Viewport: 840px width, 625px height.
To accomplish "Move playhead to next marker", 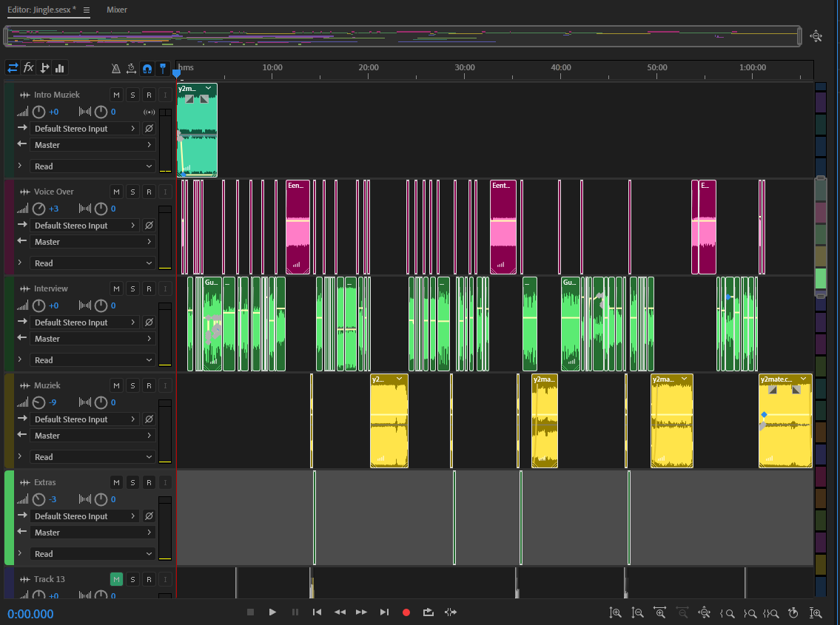I will pyautogui.click(x=384, y=612).
